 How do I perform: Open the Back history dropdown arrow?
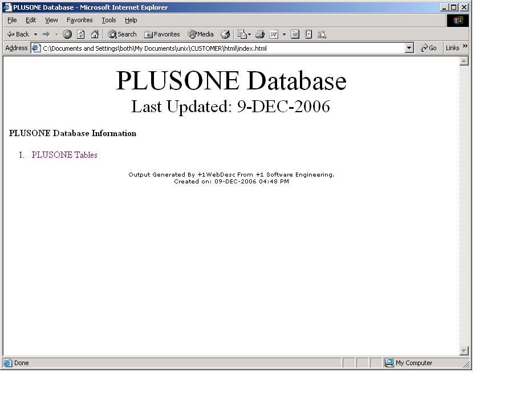pyautogui.click(x=35, y=34)
